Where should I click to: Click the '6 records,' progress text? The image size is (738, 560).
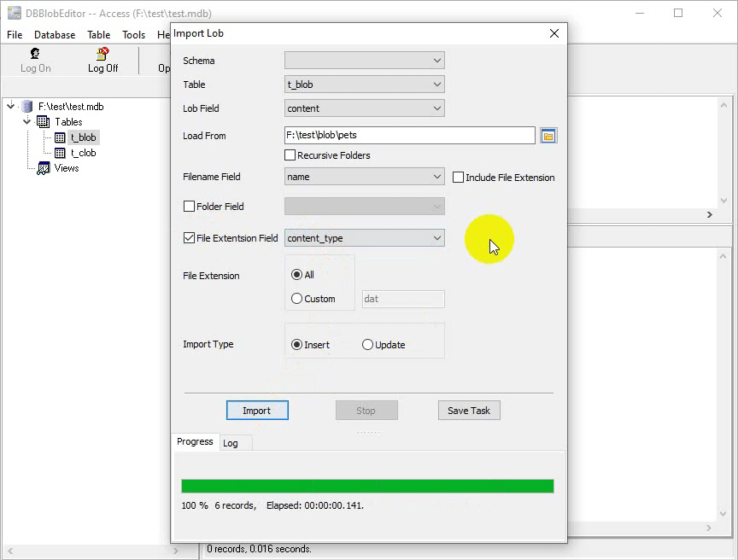tap(236, 505)
